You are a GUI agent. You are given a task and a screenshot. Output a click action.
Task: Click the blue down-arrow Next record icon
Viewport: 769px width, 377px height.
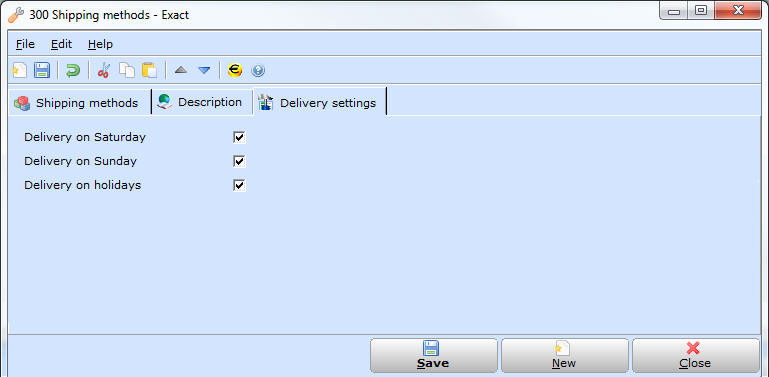tap(204, 71)
